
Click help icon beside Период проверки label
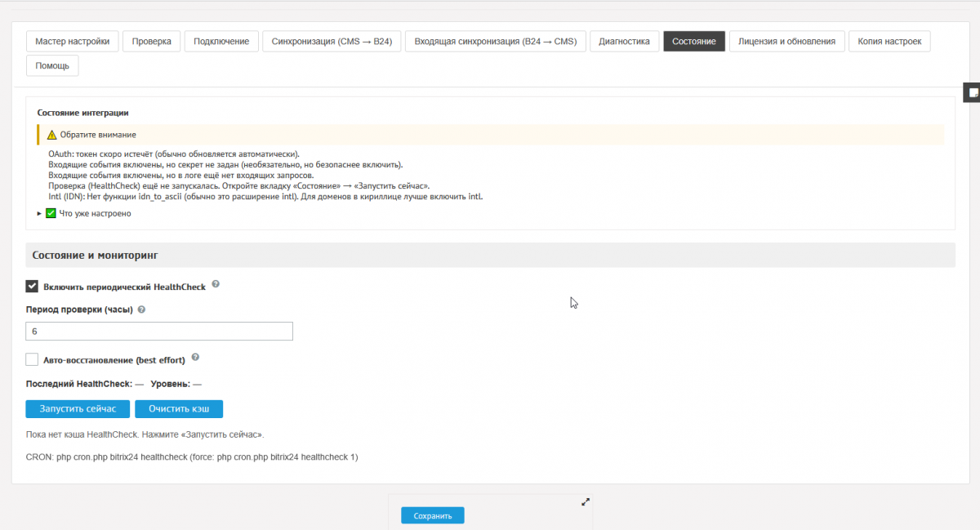click(x=141, y=310)
